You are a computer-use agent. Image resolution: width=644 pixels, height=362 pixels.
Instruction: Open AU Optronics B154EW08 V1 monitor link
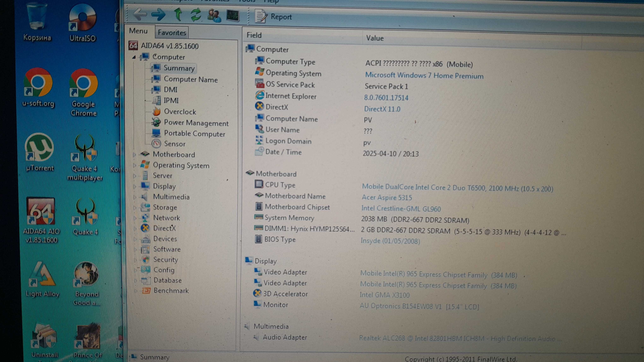419,306
